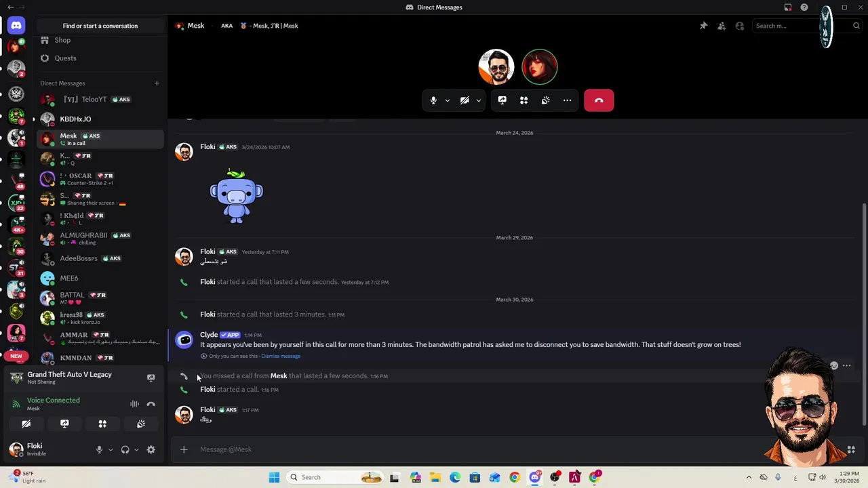
Task: Jump to new mentions via NEW badge
Action: [16, 356]
